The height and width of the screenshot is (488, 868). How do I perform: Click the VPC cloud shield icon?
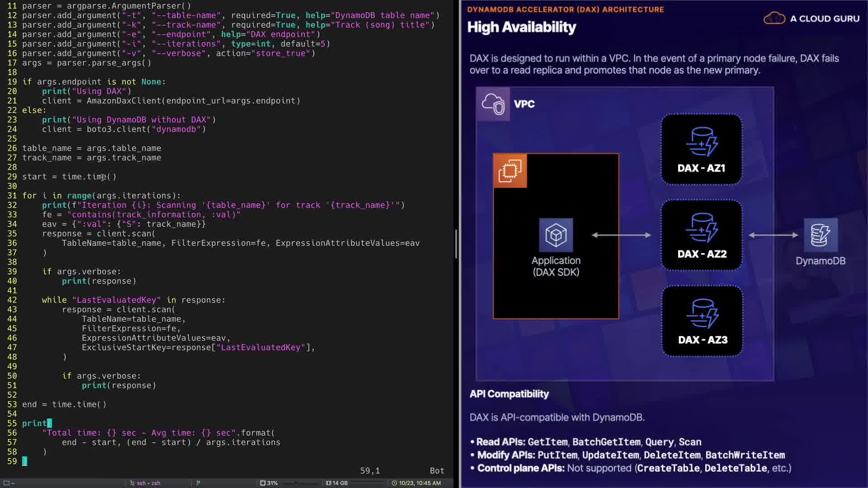(x=493, y=104)
